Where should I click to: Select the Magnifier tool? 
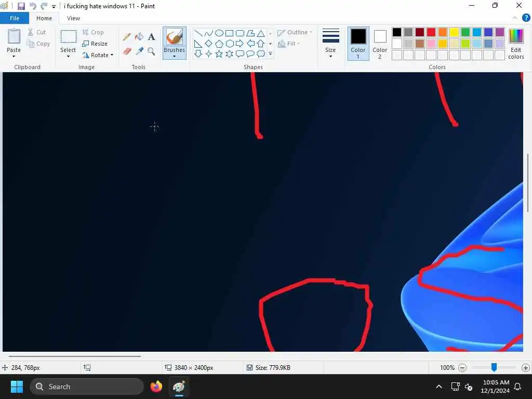(151, 51)
